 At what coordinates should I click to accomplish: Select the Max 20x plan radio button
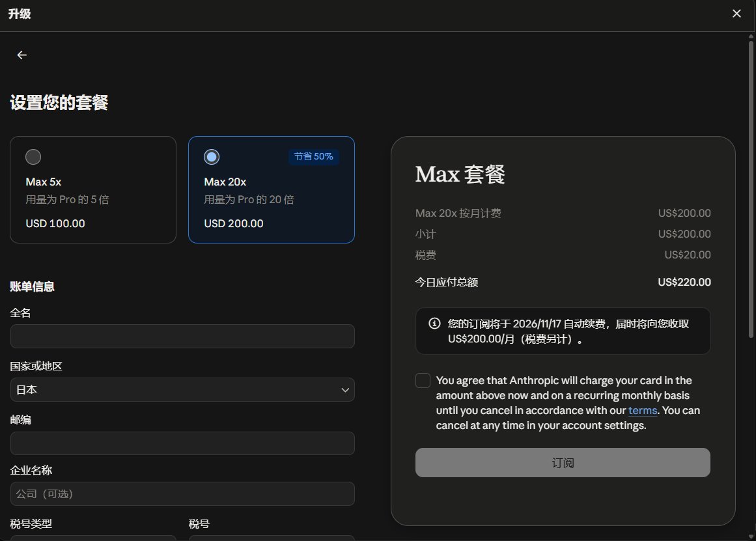pyautogui.click(x=212, y=157)
